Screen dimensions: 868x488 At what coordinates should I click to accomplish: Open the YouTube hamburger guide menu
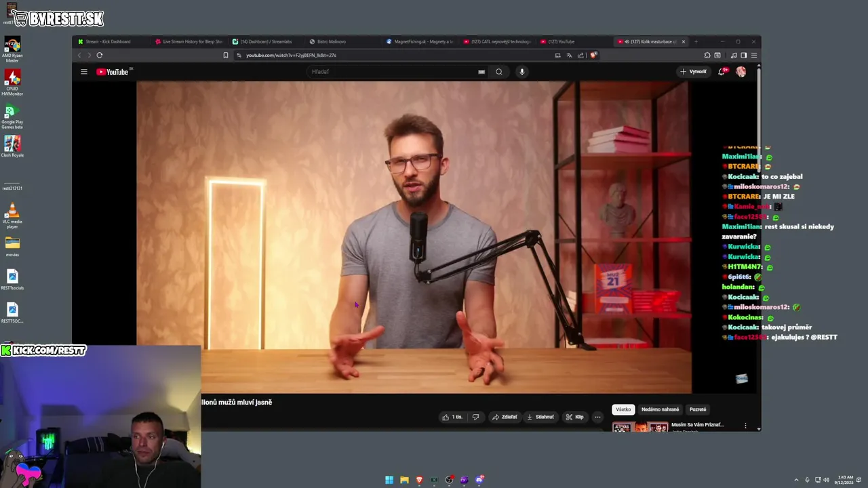tap(84, 72)
